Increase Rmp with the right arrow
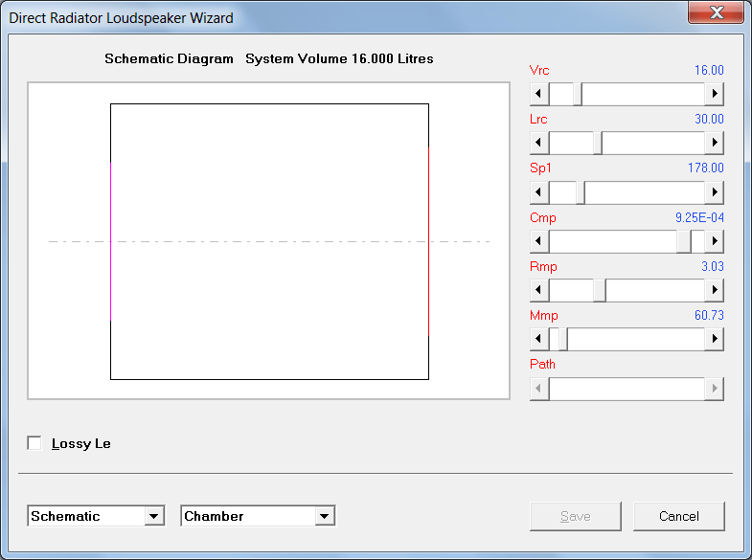The height and width of the screenshot is (560, 752). 714,290
